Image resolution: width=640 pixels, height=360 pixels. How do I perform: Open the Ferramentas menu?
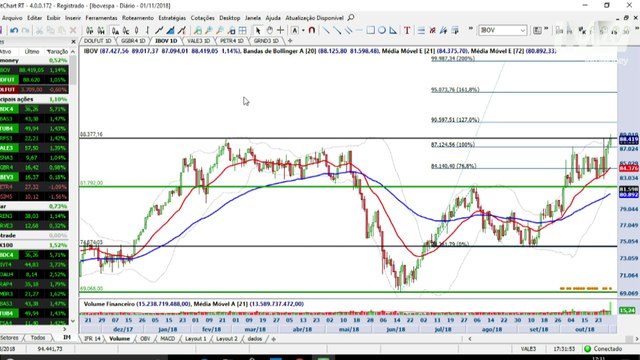pyautogui.click(x=101, y=18)
